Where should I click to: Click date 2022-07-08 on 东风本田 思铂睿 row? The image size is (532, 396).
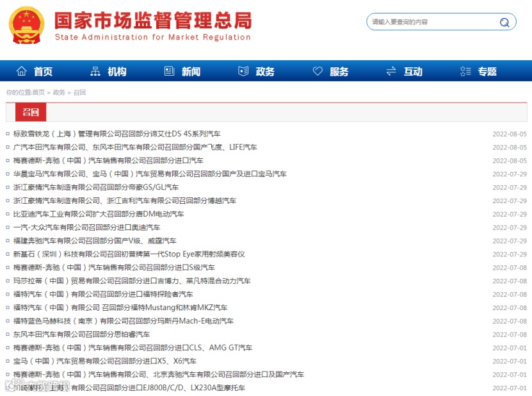[x=510, y=335]
